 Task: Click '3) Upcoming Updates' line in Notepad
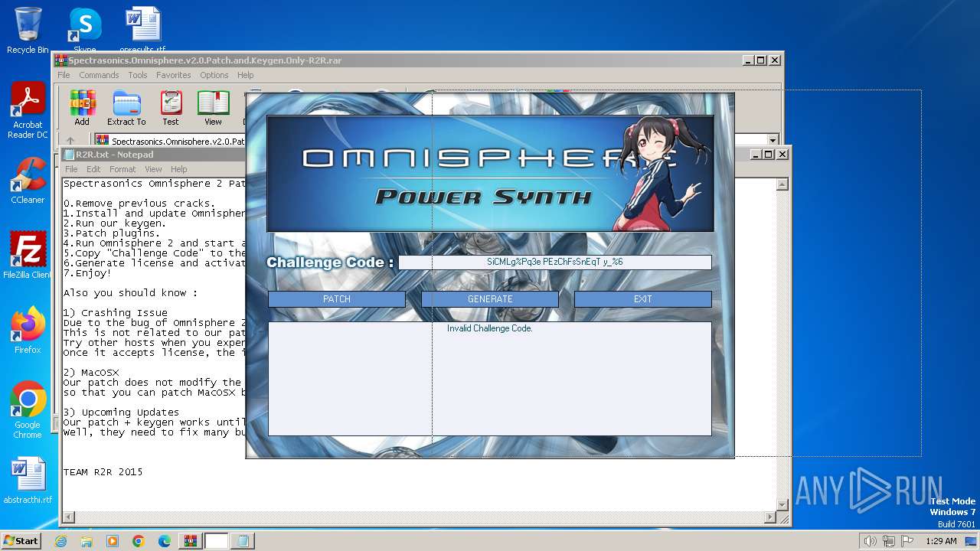[121, 412]
